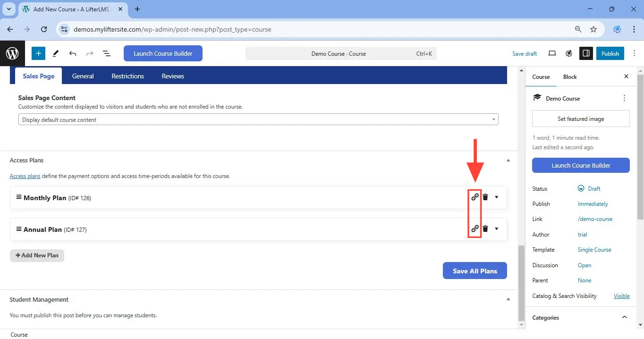Reload the browser page
The image size is (644, 339).
point(44,29)
